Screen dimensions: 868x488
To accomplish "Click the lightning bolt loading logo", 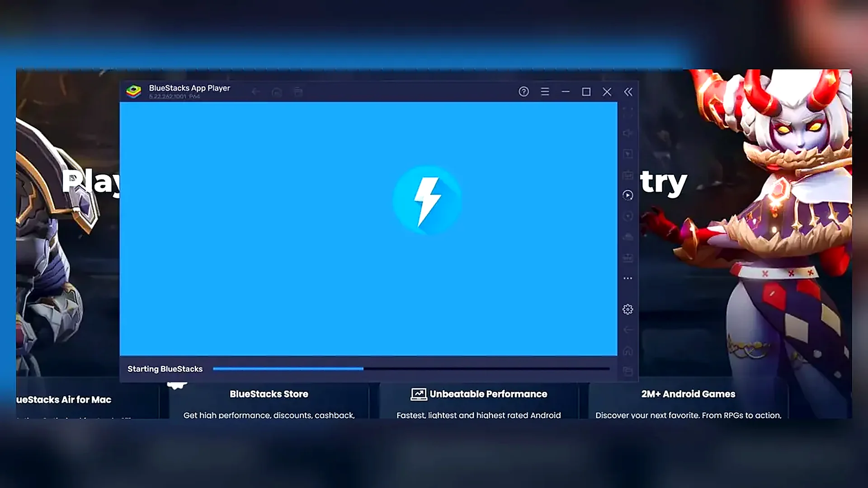I will click(427, 201).
